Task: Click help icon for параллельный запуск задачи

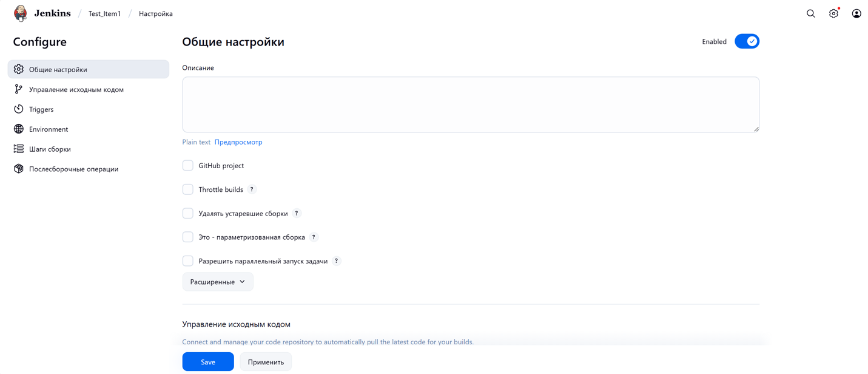Action: tap(336, 261)
